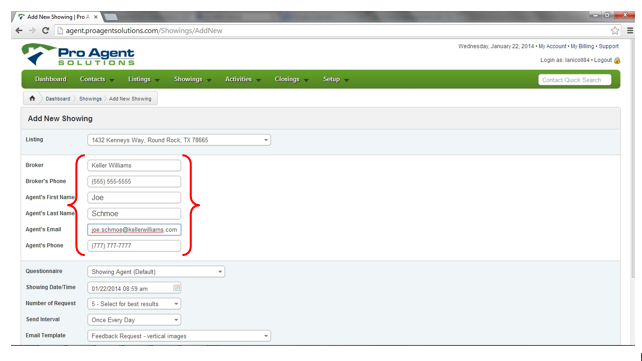Screen dimensions: 642x361
Task: Click the Add New Showing breadcrumb text
Action: tap(130, 99)
